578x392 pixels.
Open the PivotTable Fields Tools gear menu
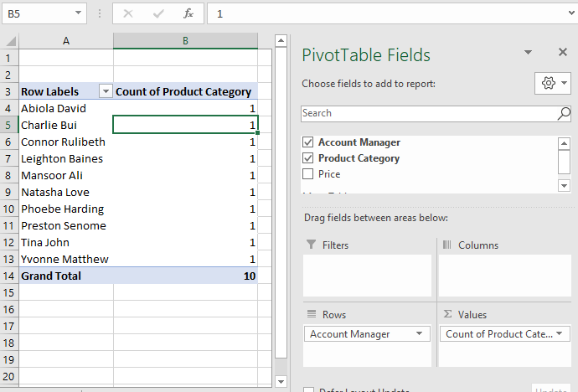coord(554,83)
